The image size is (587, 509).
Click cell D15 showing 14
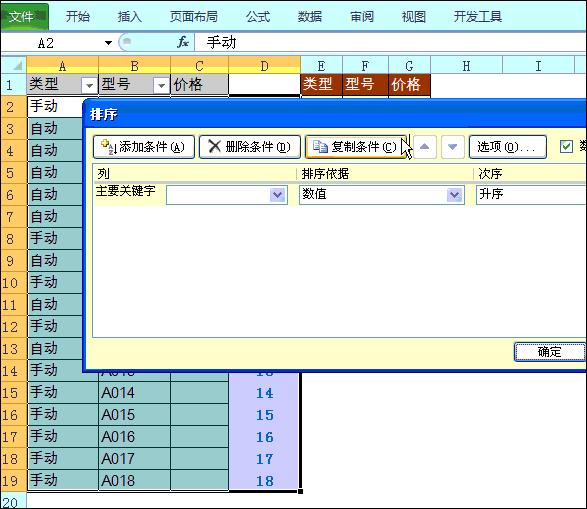tap(264, 393)
